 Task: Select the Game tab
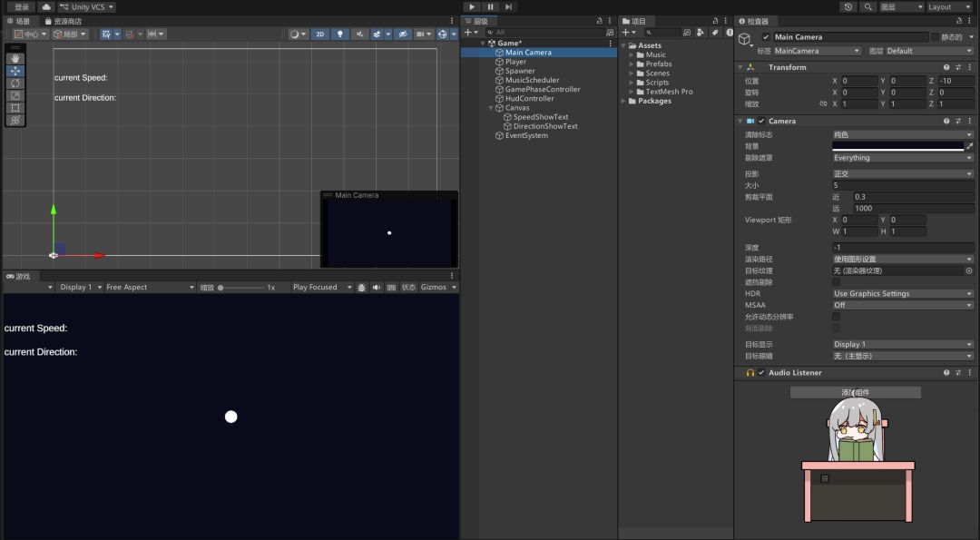click(19, 276)
